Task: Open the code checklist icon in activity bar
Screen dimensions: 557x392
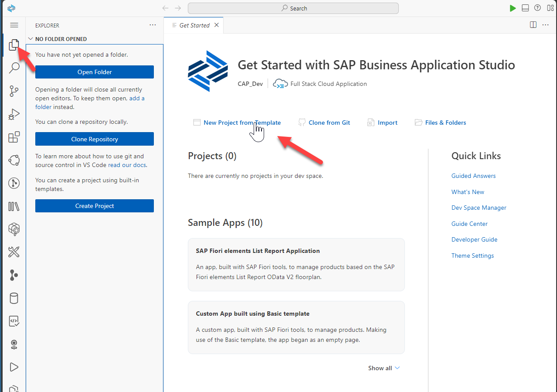Action: pyautogui.click(x=14, y=321)
